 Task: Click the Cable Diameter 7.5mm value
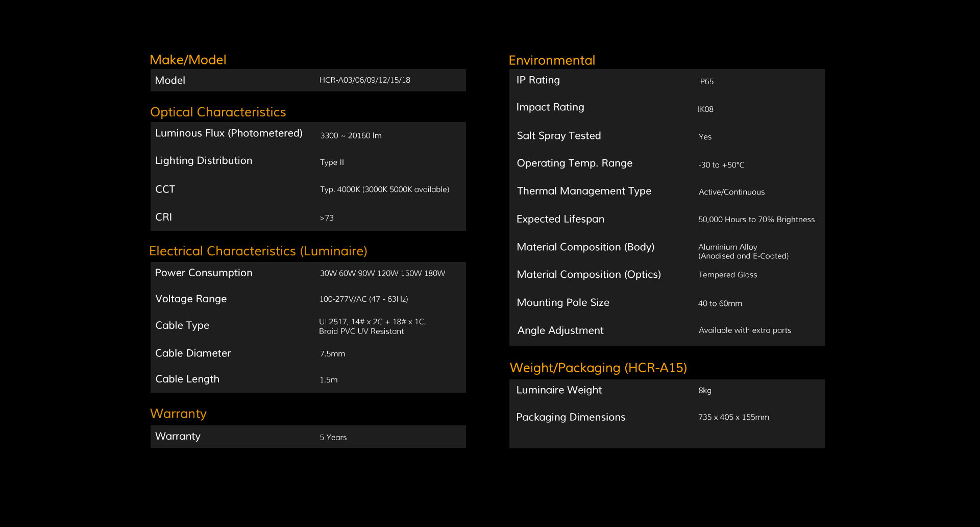(x=332, y=353)
